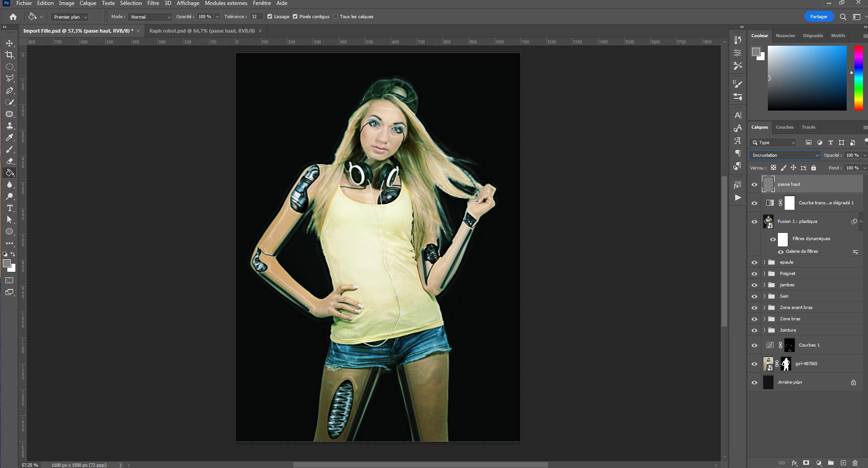Go to the Home screen
Viewport: 868px width, 468px height.
click(x=13, y=17)
